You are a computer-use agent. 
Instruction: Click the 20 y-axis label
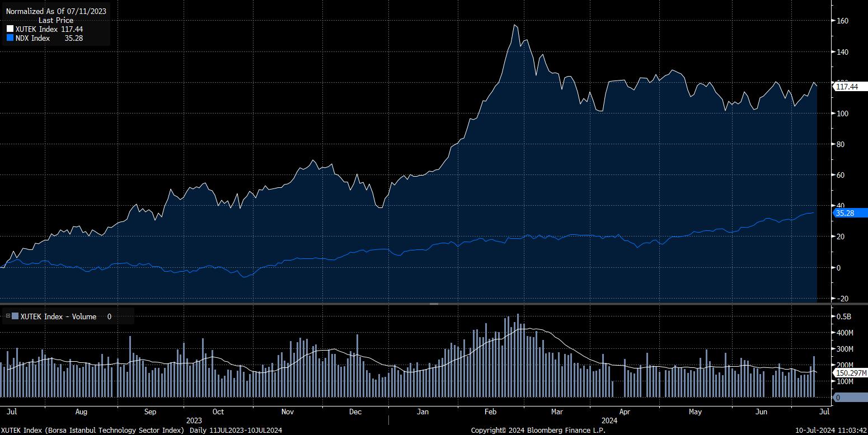pos(841,237)
